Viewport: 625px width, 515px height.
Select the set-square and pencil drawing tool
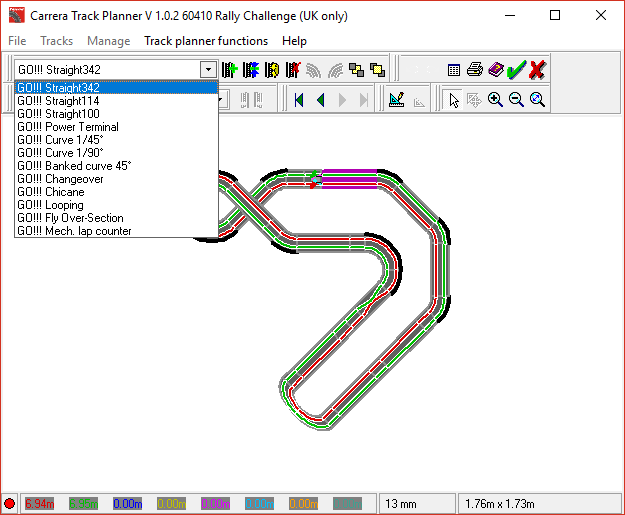point(397,100)
